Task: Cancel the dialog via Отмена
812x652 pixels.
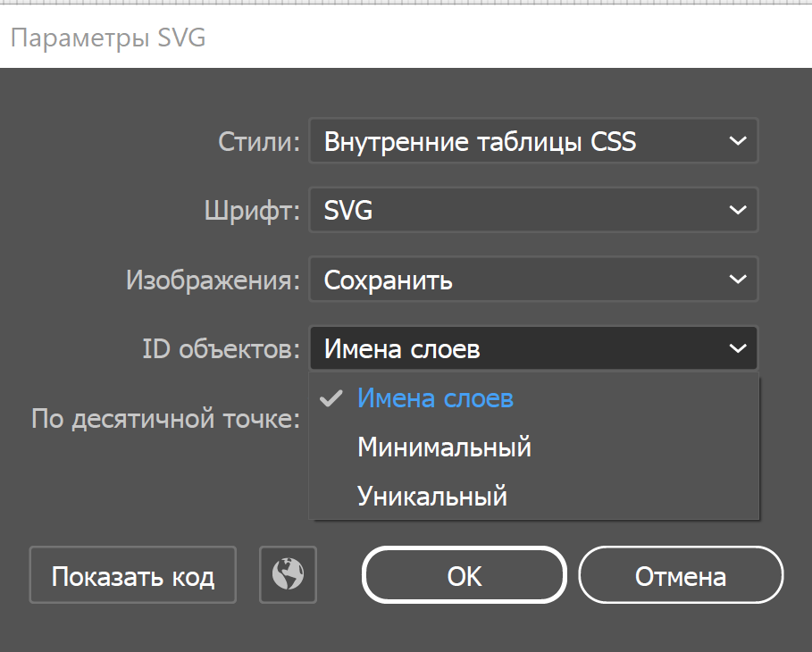Action: pos(680,575)
